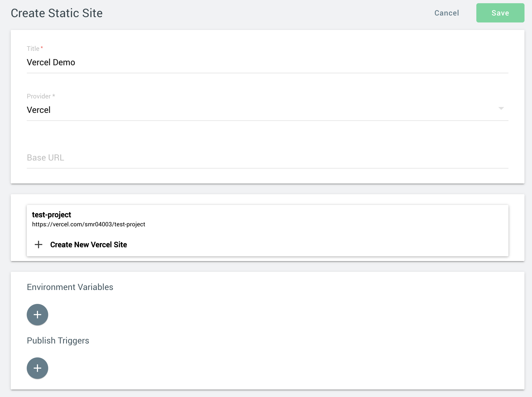The height and width of the screenshot is (397, 532).
Task: Cancel creating the static site
Action: point(447,13)
